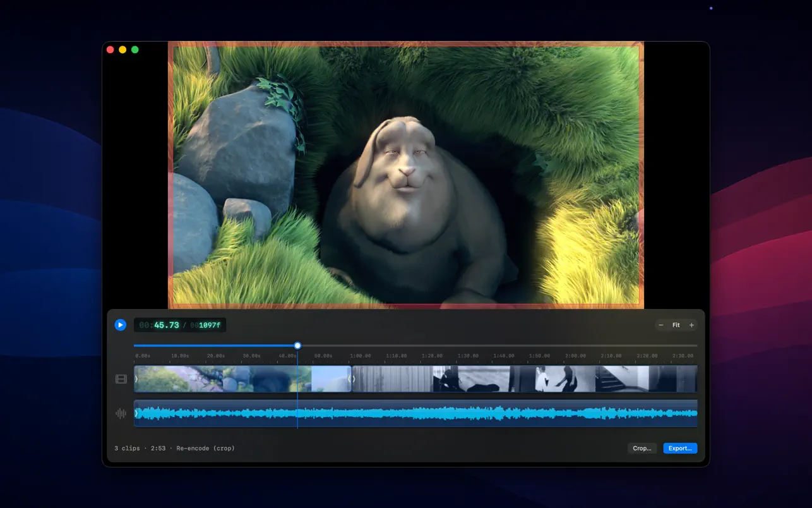Click the status text "3 clips · 2:53 · Re-encode (crop)"

(x=174, y=448)
